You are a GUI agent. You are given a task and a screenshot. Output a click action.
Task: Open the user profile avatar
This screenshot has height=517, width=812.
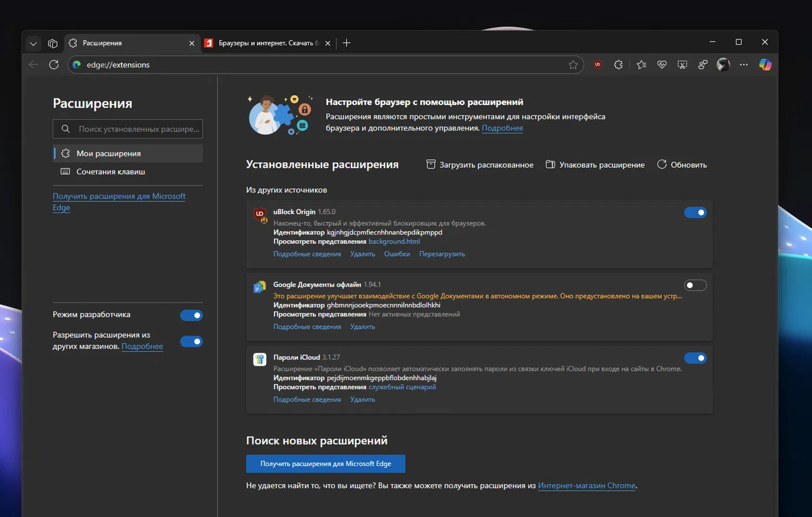[723, 65]
